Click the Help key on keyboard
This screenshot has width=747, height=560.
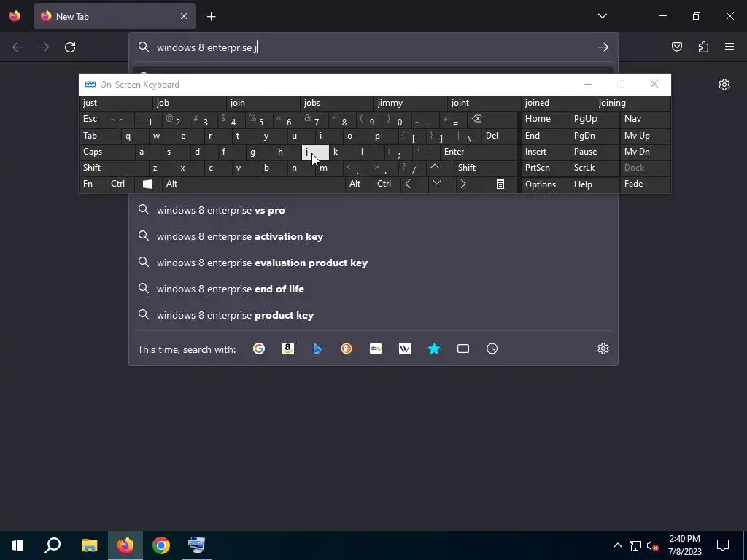[595, 184]
